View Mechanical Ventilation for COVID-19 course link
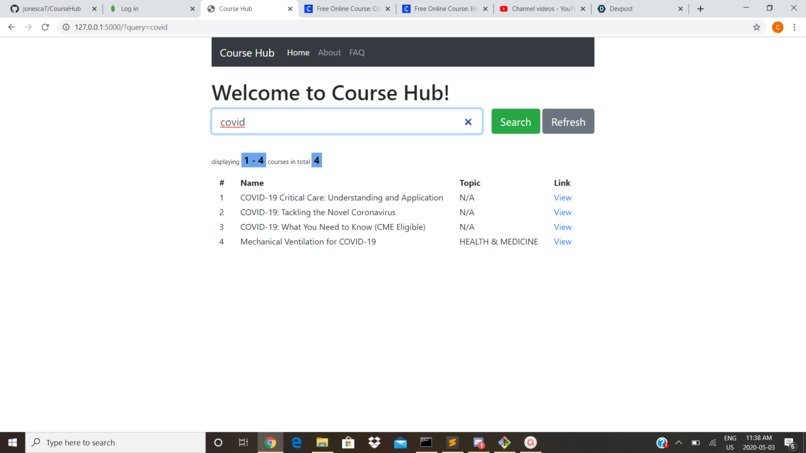Screen dimensions: 806x453 tap(562, 242)
